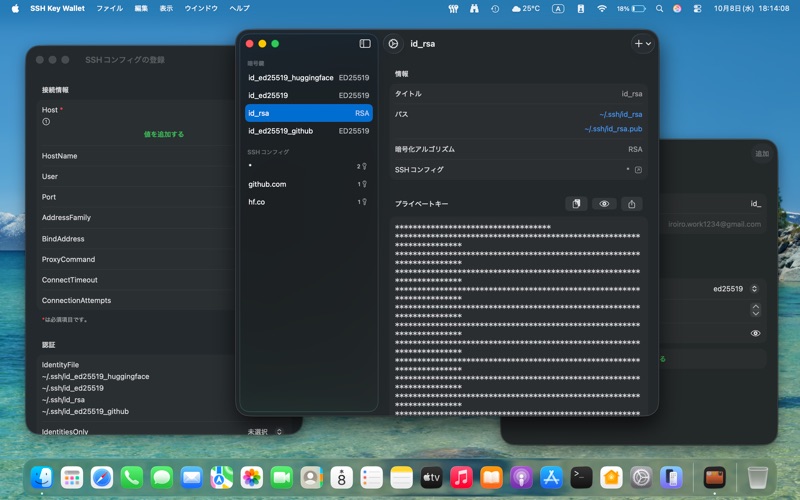
Task: Click the AddressFamily row in config window
Action: pos(138,218)
